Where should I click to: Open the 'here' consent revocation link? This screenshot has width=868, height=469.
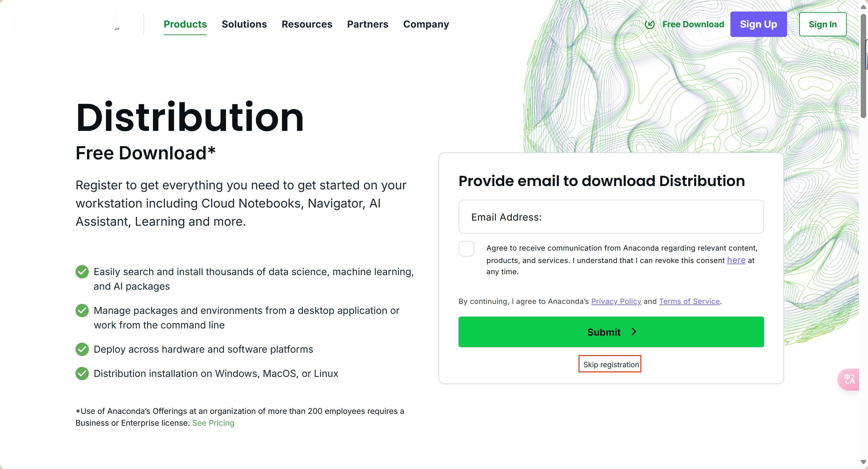(736, 260)
